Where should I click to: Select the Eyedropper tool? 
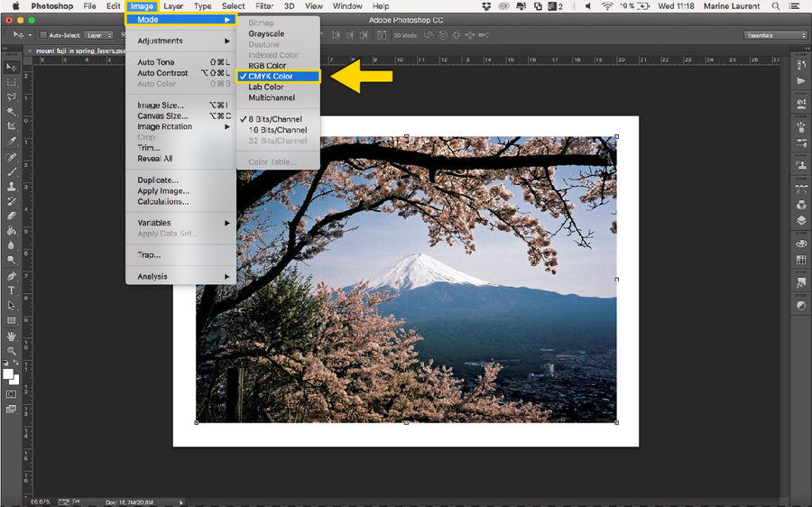click(x=11, y=141)
